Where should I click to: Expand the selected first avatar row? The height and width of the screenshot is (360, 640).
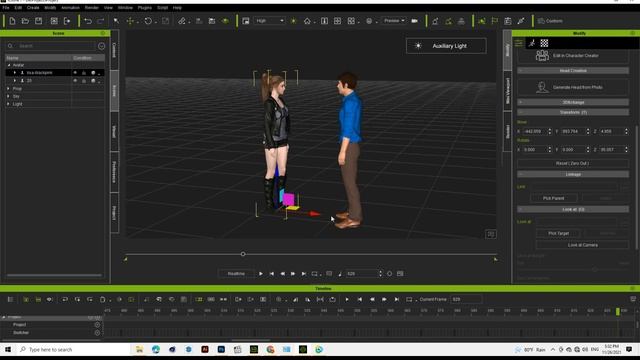[x=15, y=73]
